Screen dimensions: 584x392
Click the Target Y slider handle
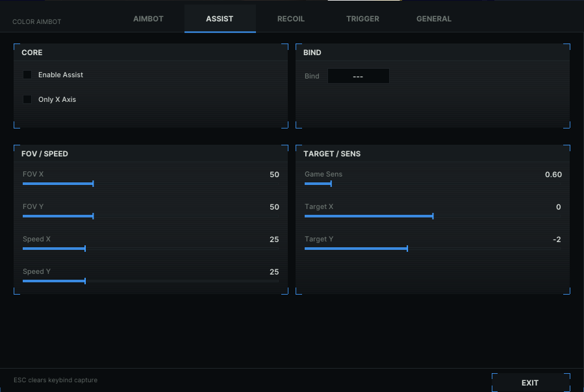pos(407,249)
